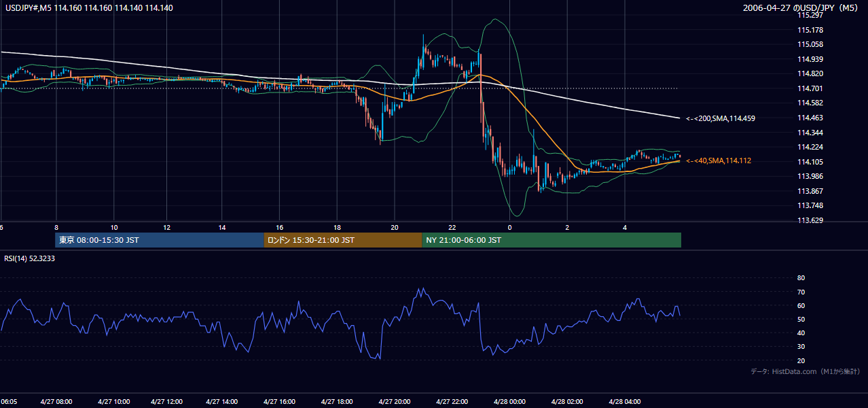
Task: Click price axis label 113.867
Action: pyautogui.click(x=810, y=191)
